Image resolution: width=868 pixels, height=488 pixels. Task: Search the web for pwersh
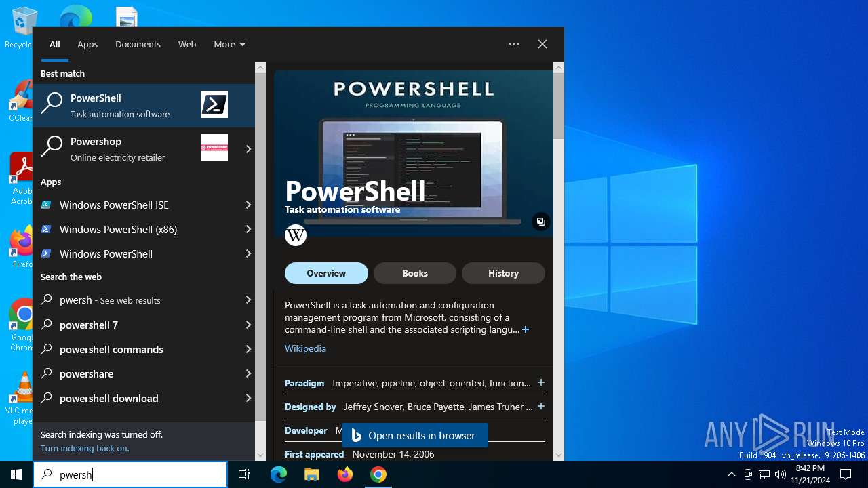[137, 300]
